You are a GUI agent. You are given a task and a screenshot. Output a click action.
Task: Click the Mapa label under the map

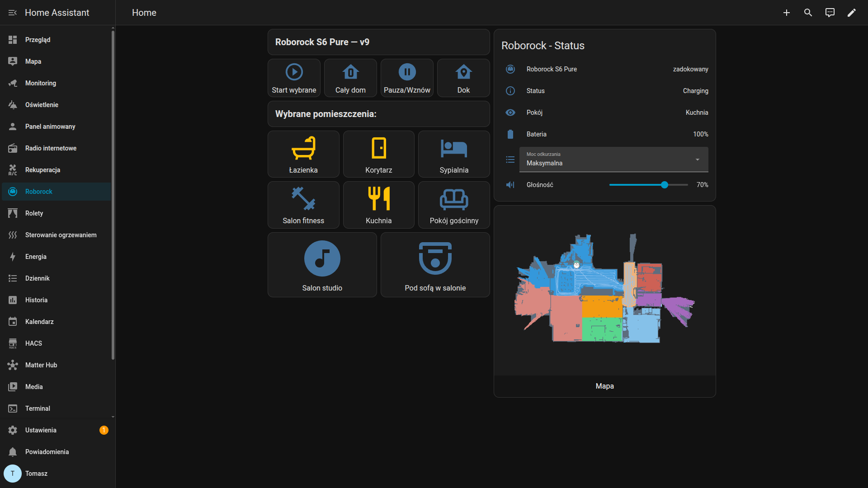[605, 386]
